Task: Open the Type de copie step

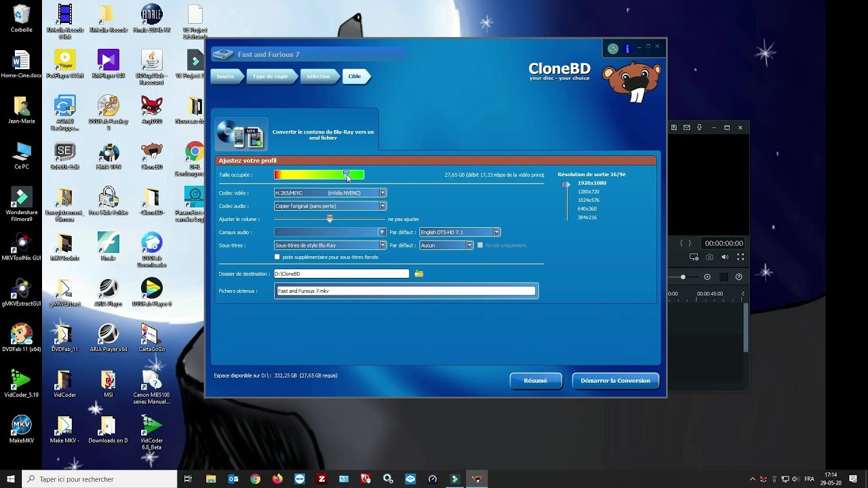Action: tap(271, 77)
